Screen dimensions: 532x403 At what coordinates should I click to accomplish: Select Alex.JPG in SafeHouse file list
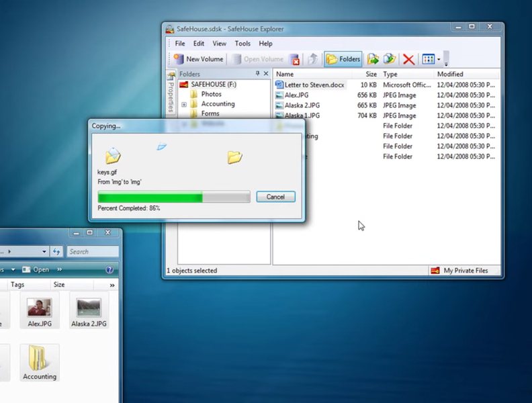[x=296, y=95]
